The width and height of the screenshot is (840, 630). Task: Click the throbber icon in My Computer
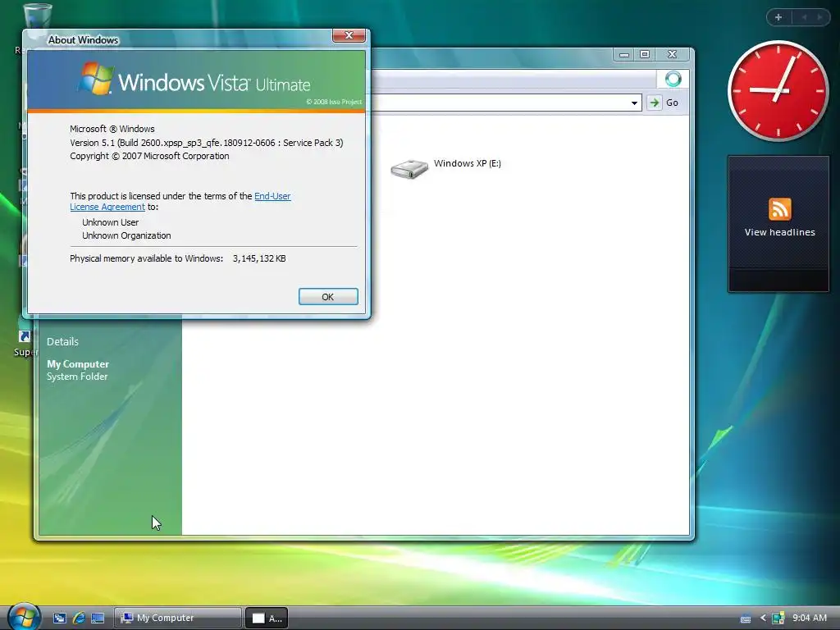tap(673, 80)
